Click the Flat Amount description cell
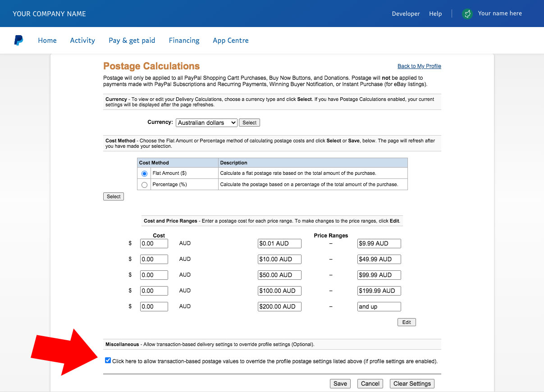The image size is (544, 392). pos(313,173)
